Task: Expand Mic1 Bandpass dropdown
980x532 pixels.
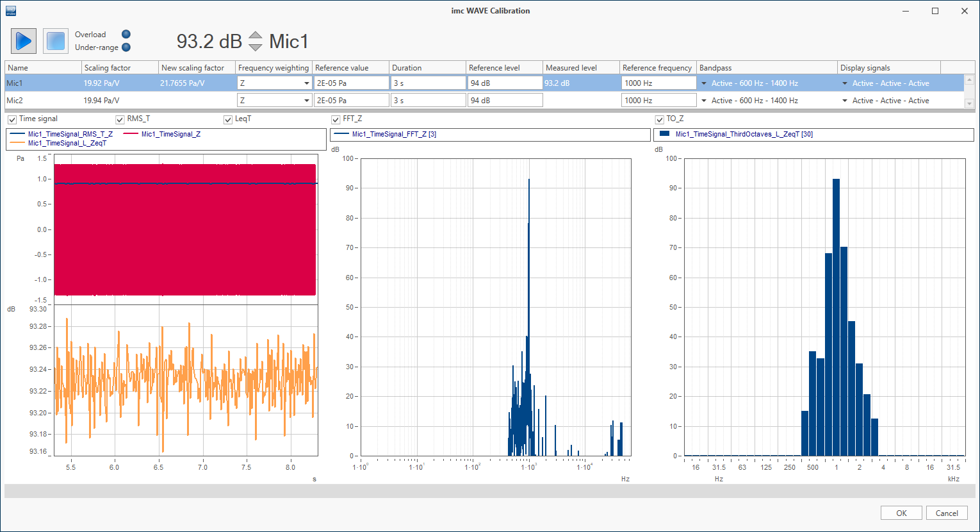Action: [x=705, y=83]
